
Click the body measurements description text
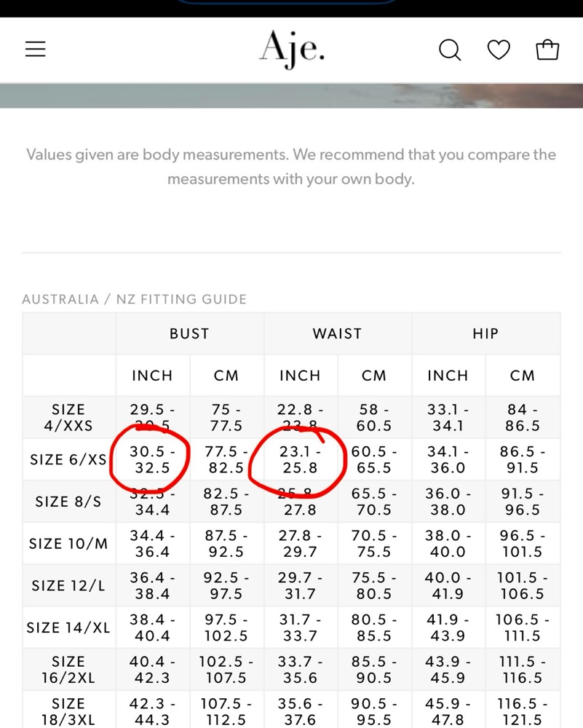coord(291,167)
